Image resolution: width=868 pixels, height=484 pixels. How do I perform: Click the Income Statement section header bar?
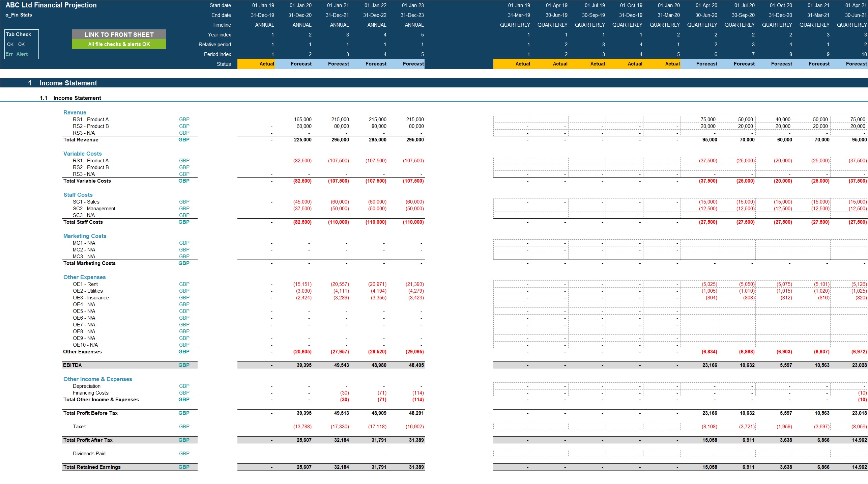(x=68, y=83)
